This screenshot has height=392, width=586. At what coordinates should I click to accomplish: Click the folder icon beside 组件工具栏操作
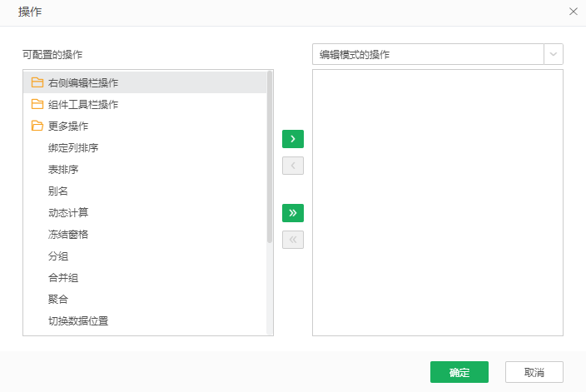37,105
